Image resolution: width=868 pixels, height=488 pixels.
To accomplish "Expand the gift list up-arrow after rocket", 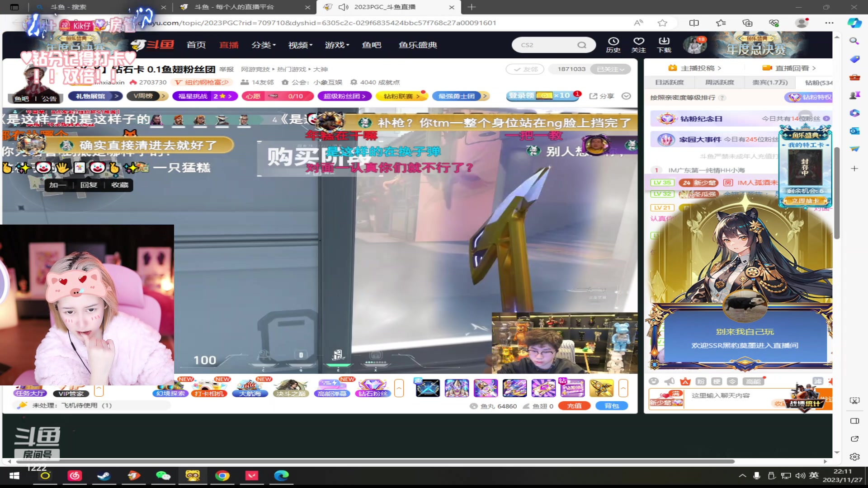I will tap(623, 388).
